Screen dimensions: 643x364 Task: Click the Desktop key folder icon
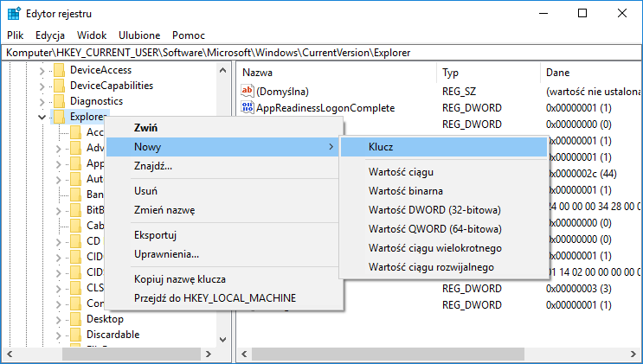click(x=76, y=319)
